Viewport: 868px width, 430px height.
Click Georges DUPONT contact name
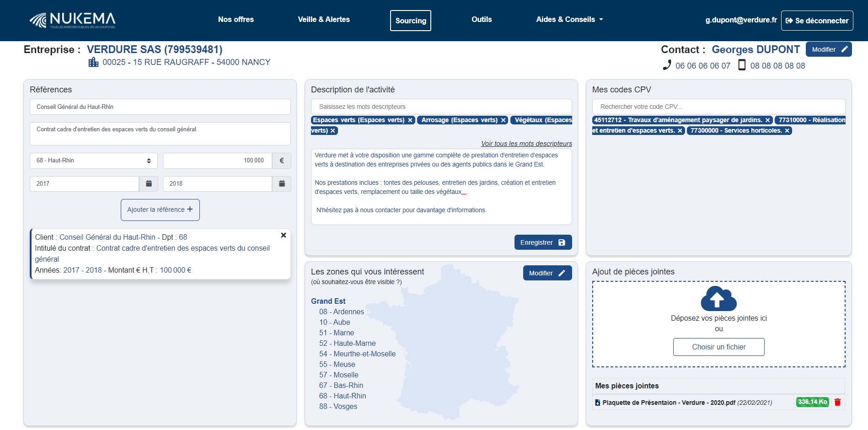(x=755, y=49)
